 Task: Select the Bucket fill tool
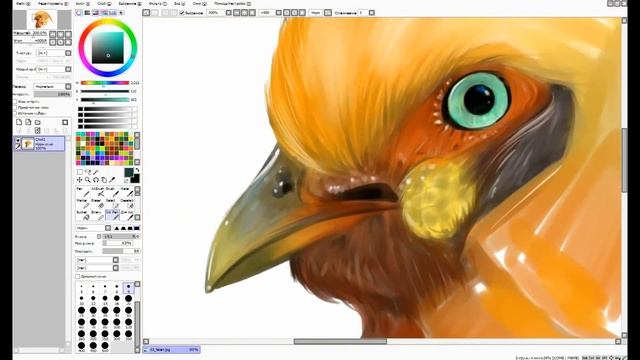82,215
